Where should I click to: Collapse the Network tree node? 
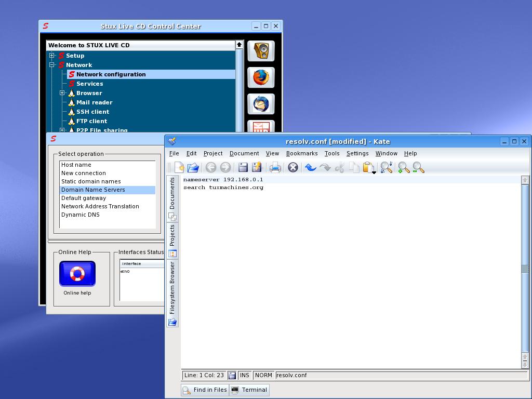click(x=52, y=65)
